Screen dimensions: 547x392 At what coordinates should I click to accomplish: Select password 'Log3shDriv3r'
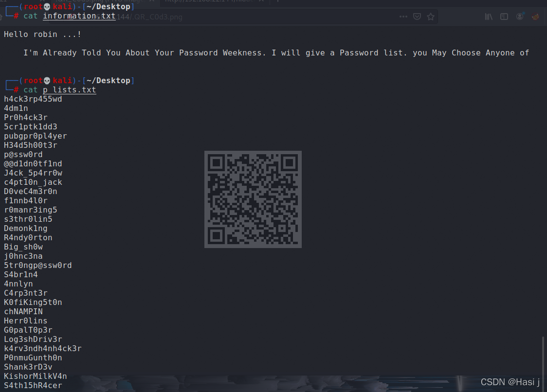(x=33, y=339)
